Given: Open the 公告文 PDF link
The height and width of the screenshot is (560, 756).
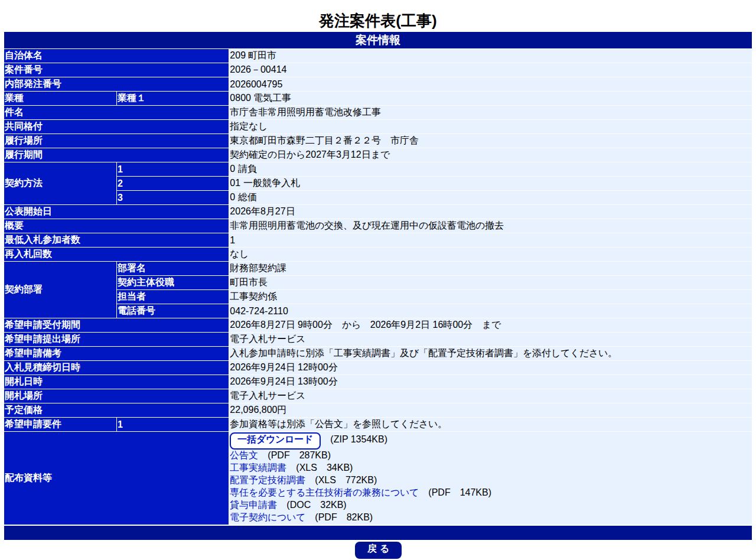Looking at the screenshot, I should (x=244, y=455).
